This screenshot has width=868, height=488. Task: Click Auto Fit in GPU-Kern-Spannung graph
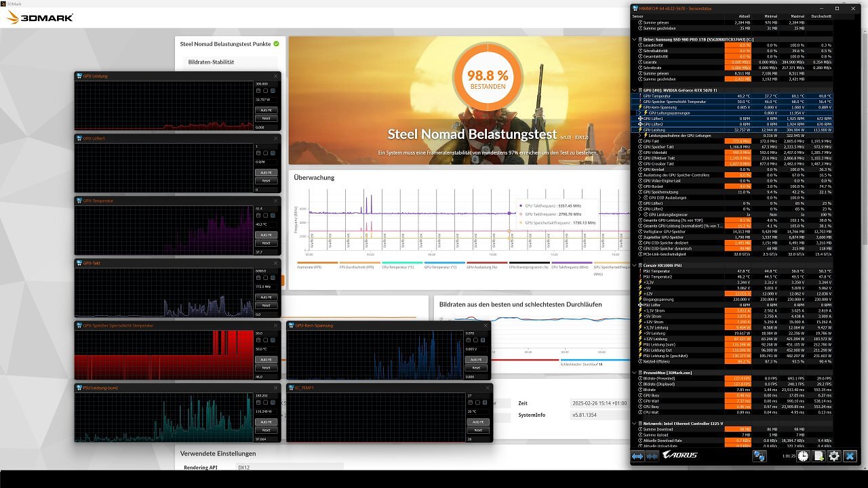tap(477, 359)
